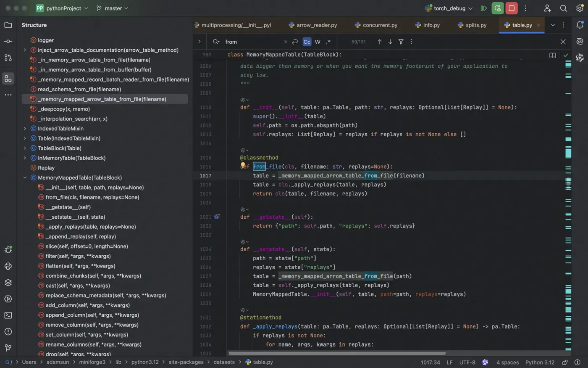Viewport: 588px width, 368px height.
Task: Open the Git tool window icon
Action: (x=8, y=348)
